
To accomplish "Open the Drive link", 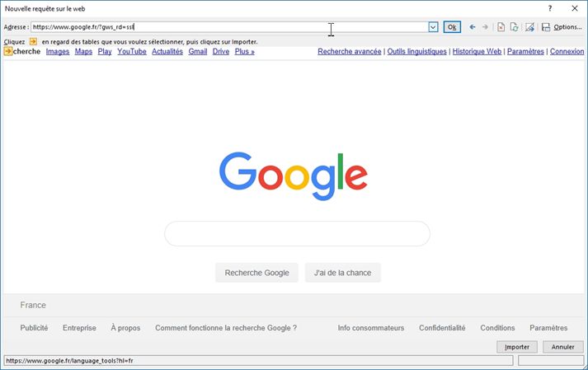I will click(221, 51).
